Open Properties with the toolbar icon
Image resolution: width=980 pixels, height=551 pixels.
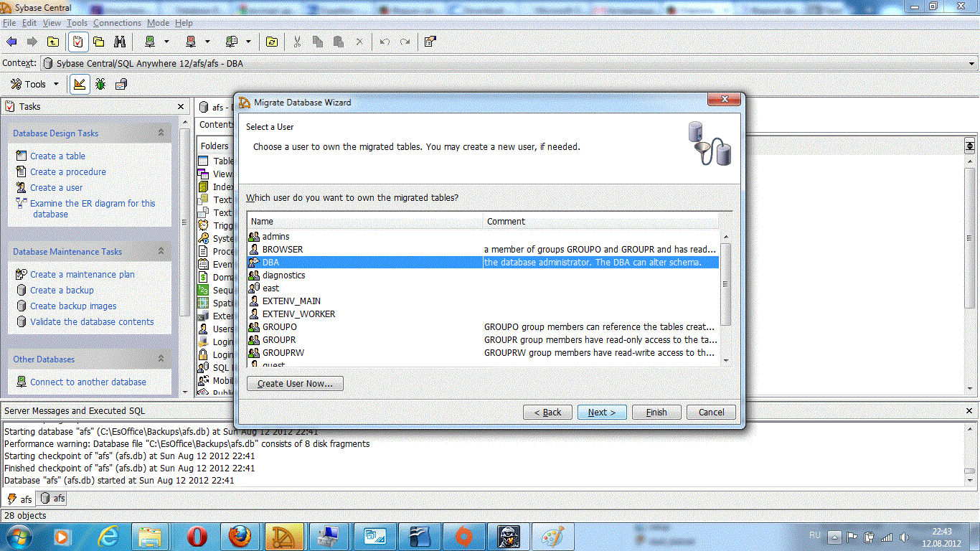click(430, 42)
